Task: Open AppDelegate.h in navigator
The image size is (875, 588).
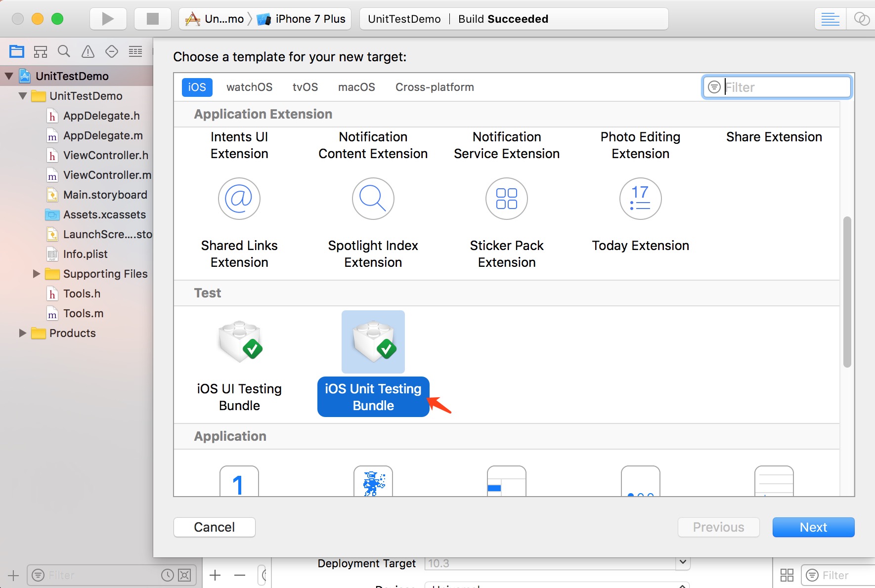Action: tap(101, 116)
